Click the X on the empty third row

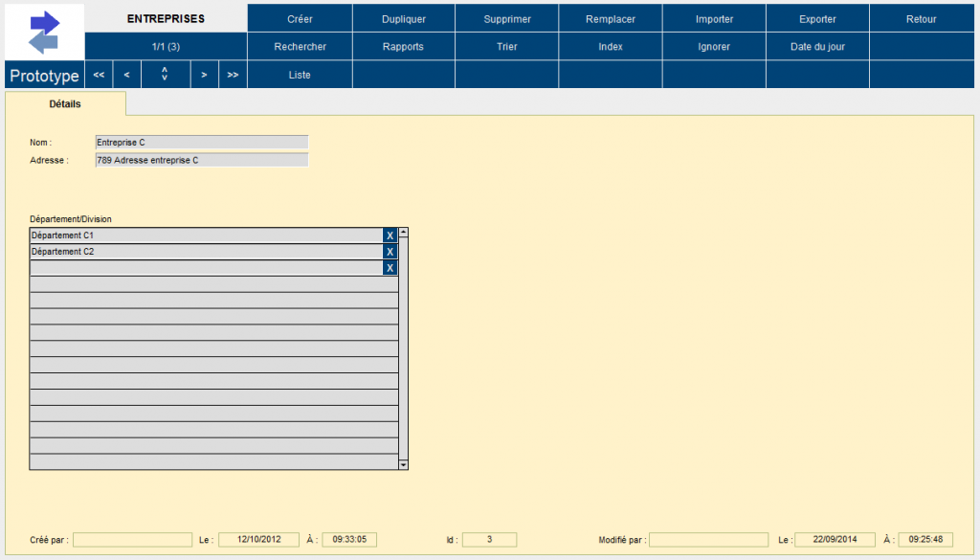pyautogui.click(x=390, y=268)
